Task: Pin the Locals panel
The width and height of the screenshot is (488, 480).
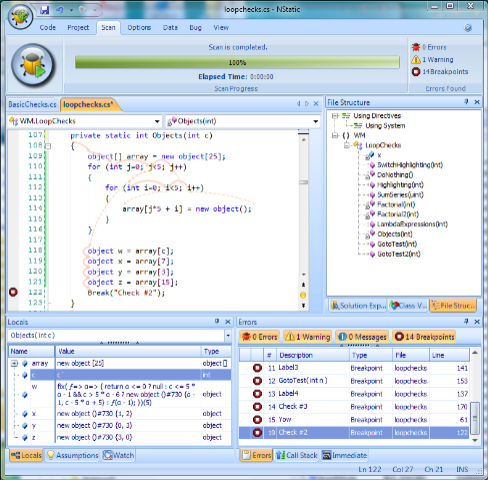Action: click(x=217, y=321)
